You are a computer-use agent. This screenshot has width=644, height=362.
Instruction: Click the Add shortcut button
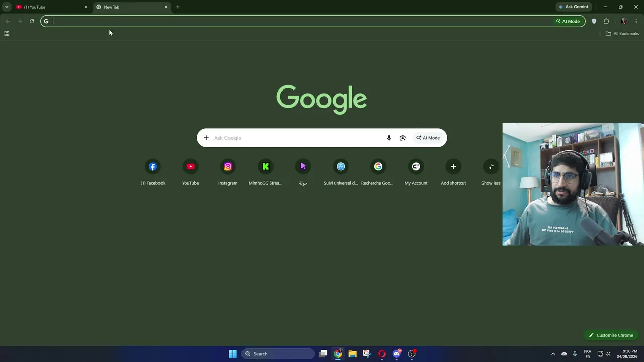coord(453,172)
